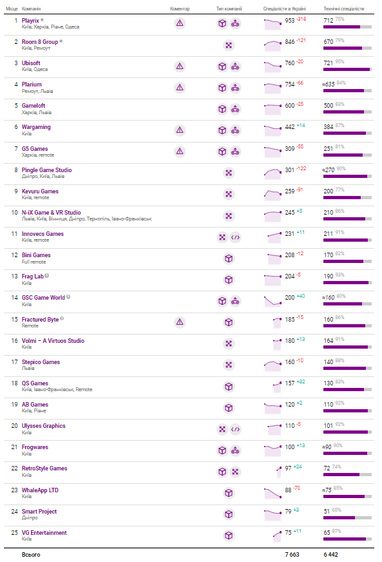Click the cube icon in RetroStyle Games row
This screenshot has height=562, width=382.
(222, 472)
